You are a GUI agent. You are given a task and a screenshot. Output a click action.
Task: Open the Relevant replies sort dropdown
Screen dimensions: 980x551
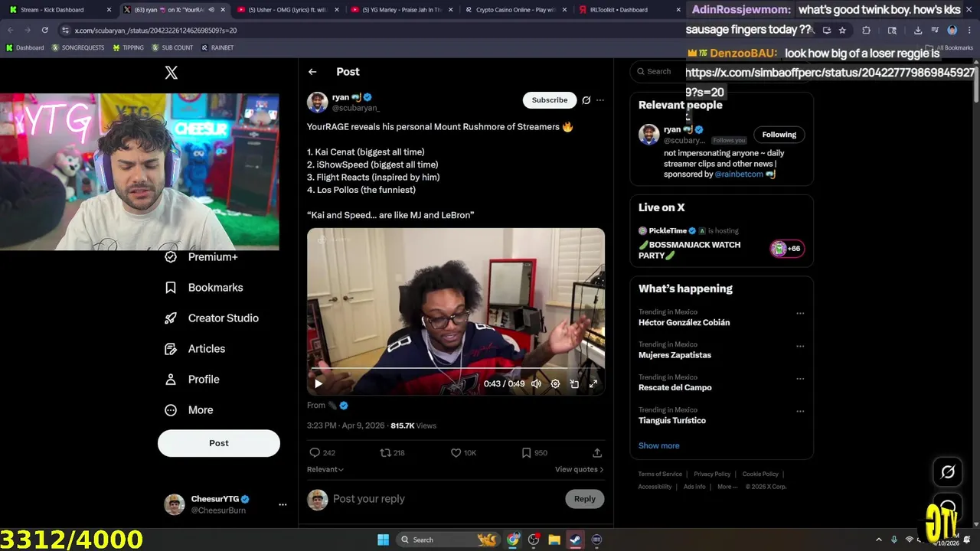point(325,469)
